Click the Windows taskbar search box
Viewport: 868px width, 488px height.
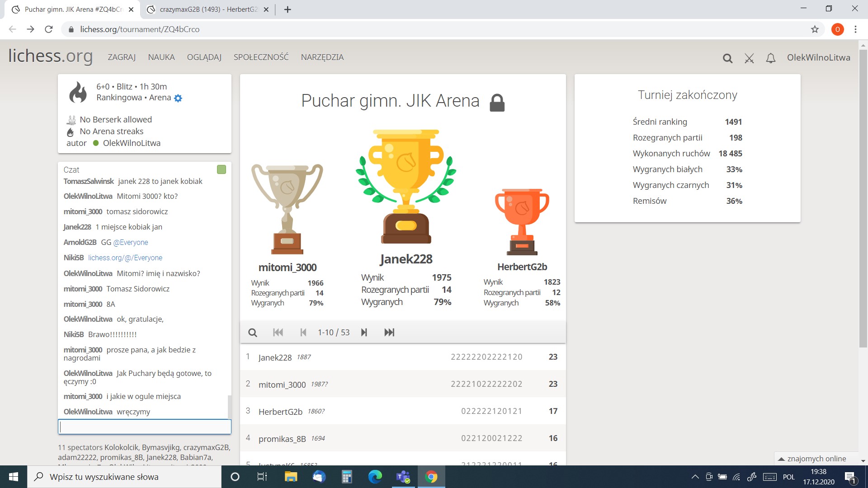click(x=124, y=477)
